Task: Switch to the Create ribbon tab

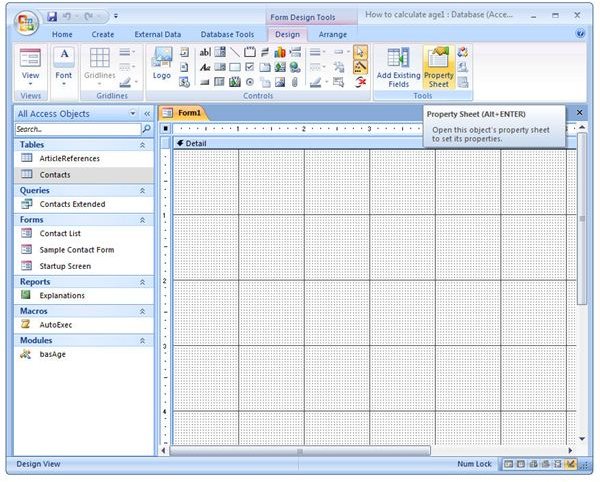Action: tap(103, 34)
